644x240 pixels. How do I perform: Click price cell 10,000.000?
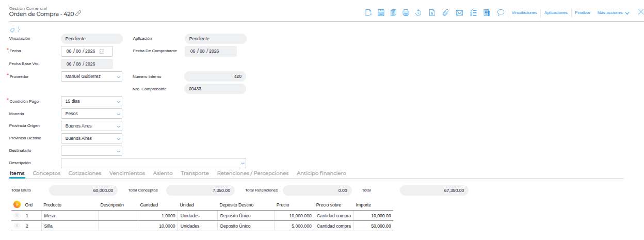pos(294,216)
